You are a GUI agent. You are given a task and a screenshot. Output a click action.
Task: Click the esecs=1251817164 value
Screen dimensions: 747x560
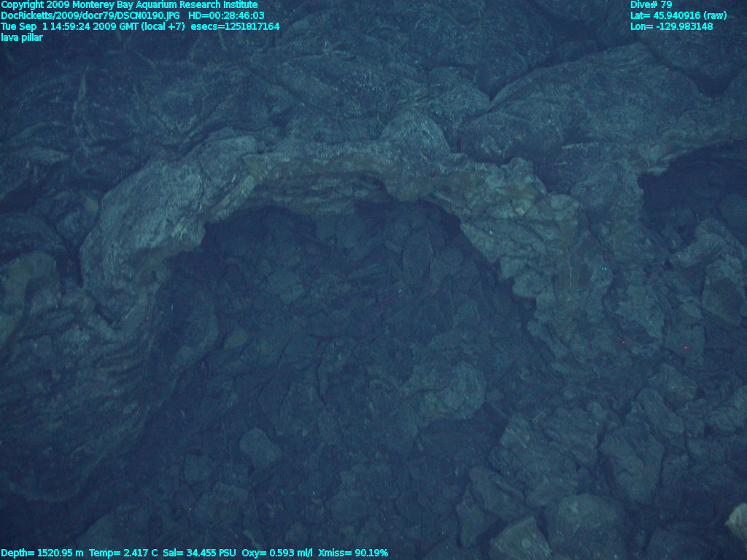pos(235,26)
